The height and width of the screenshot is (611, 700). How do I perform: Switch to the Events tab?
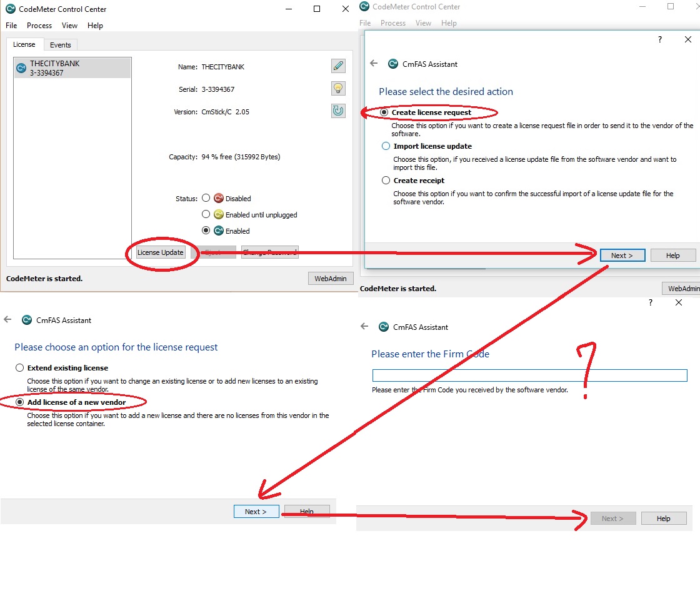pyautogui.click(x=60, y=44)
